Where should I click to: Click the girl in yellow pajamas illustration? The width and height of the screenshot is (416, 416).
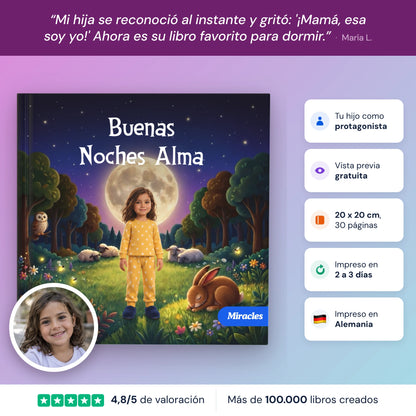141,253
